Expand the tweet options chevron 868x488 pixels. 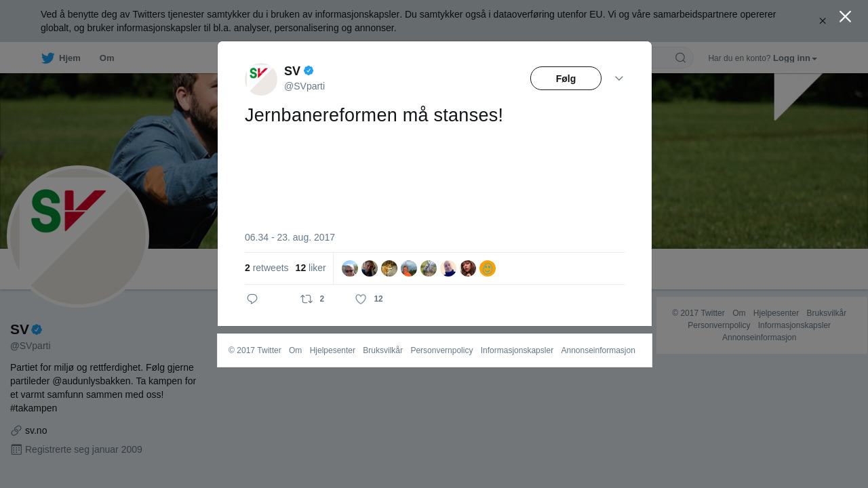tap(619, 79)
